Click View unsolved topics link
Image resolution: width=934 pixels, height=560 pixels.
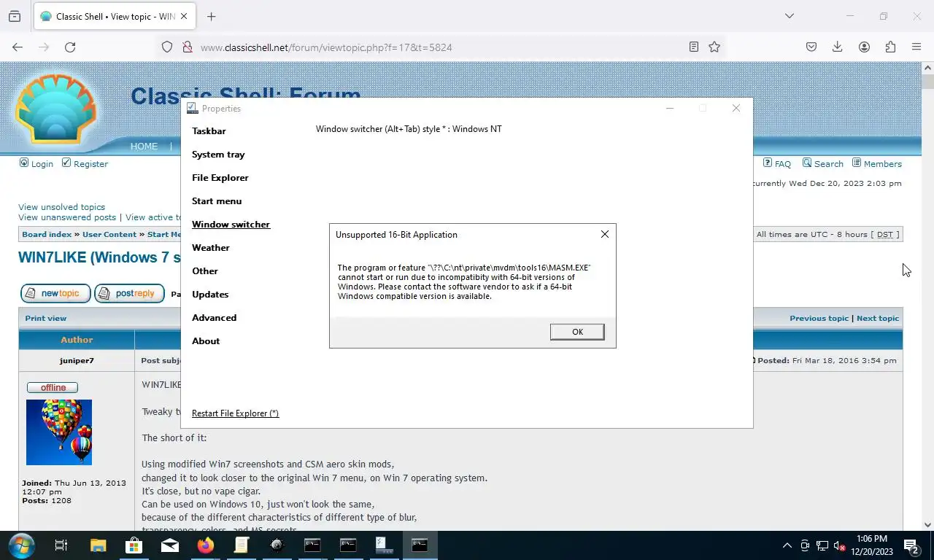coord(61,207)
